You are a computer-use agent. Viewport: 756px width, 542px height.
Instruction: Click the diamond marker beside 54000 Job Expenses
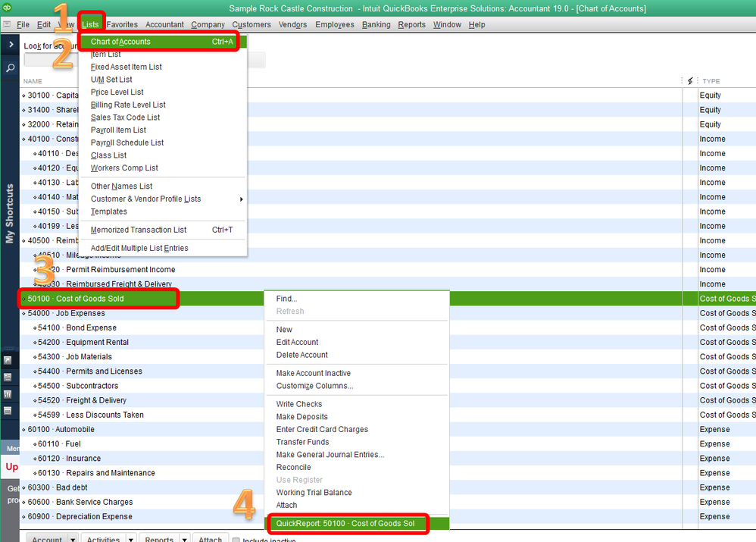(x=23, y=313)
